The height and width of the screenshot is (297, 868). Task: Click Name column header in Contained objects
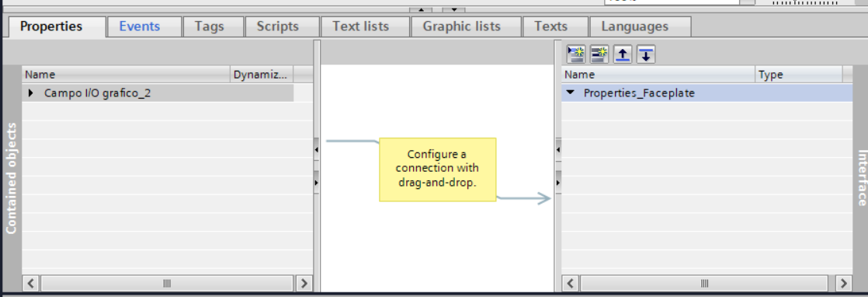(x=127, y=75)
